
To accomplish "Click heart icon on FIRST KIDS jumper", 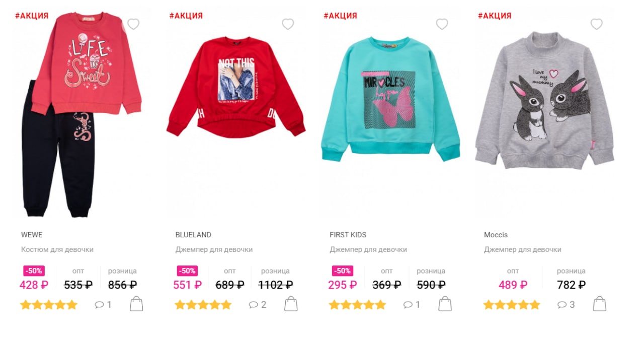I will pyautogui.click(x=442, y=24).
